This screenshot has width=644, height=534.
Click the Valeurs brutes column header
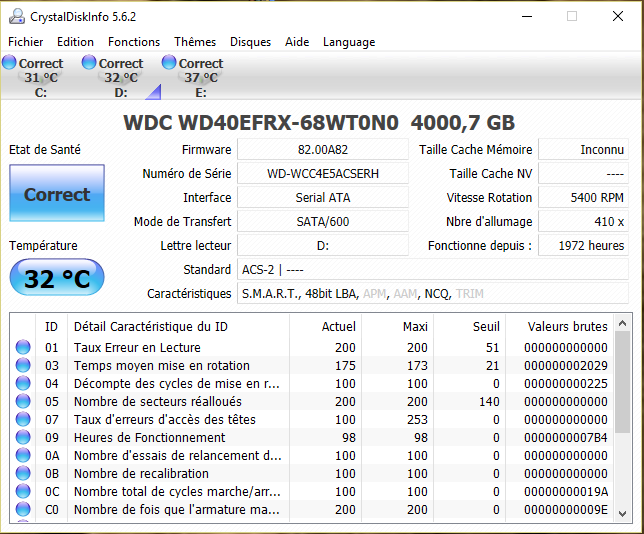tap(560, 327)
